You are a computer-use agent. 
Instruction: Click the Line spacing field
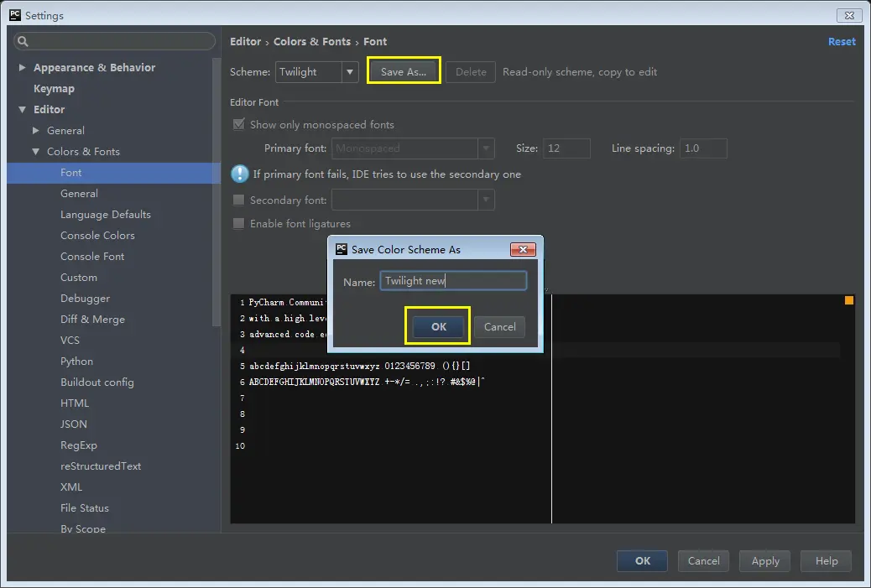pyautogui.click(x=703, y=148)
